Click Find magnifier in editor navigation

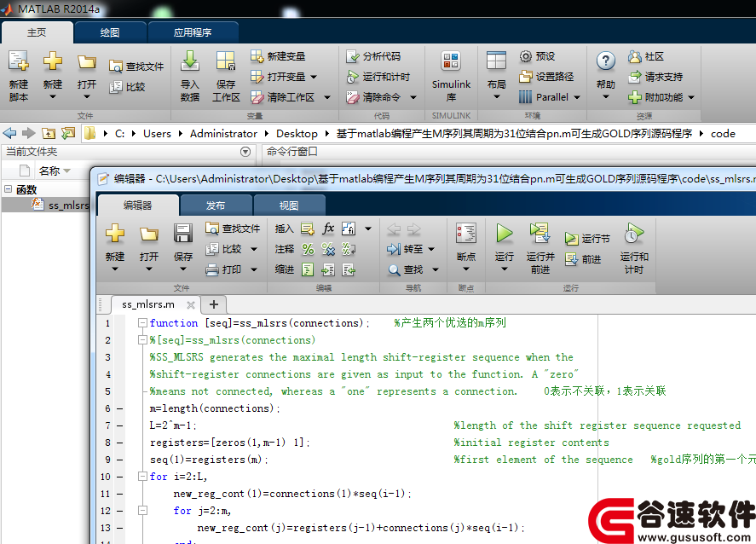point(395,270)
